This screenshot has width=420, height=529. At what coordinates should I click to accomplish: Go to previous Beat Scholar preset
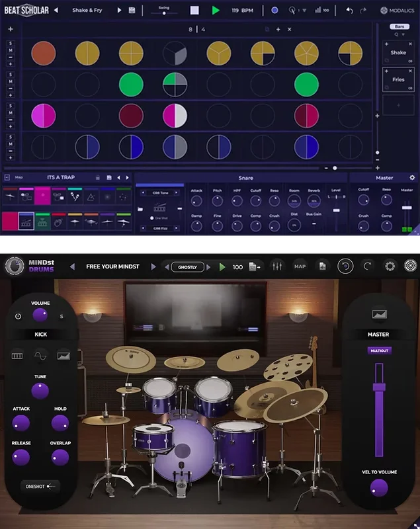56,10
